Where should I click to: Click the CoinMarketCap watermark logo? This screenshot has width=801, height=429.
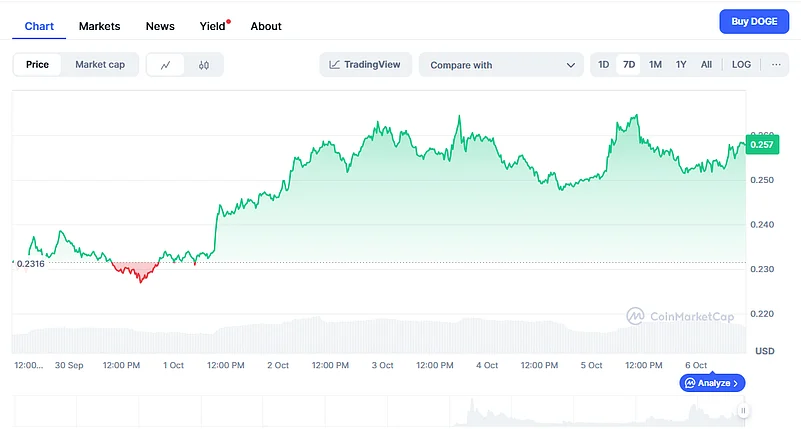[x=680, y=316]
